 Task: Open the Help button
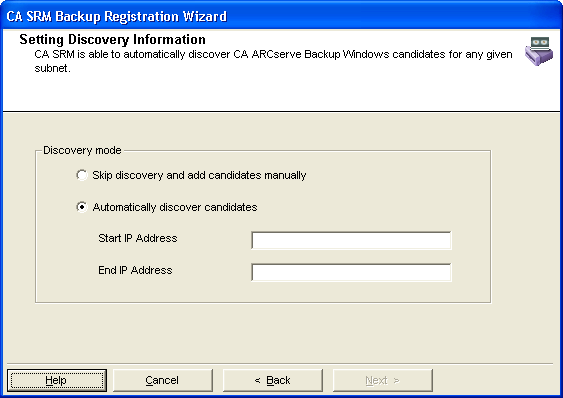coord(57,380)
